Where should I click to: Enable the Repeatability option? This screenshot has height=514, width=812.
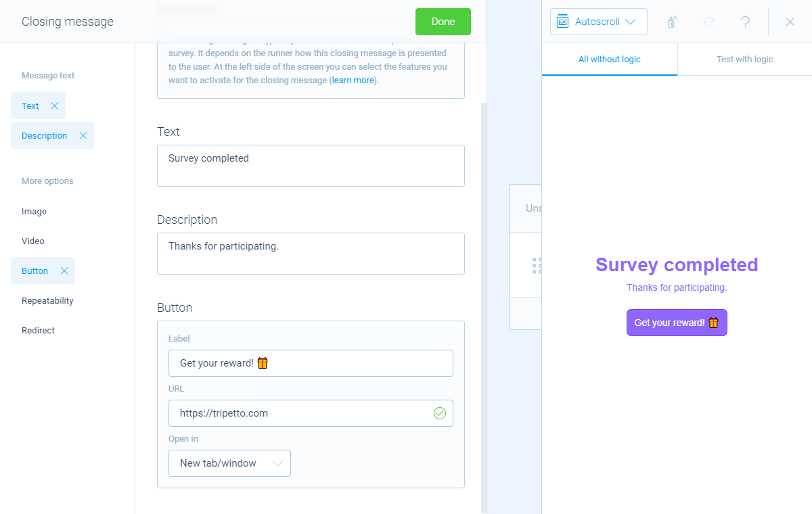pos(47,300)
